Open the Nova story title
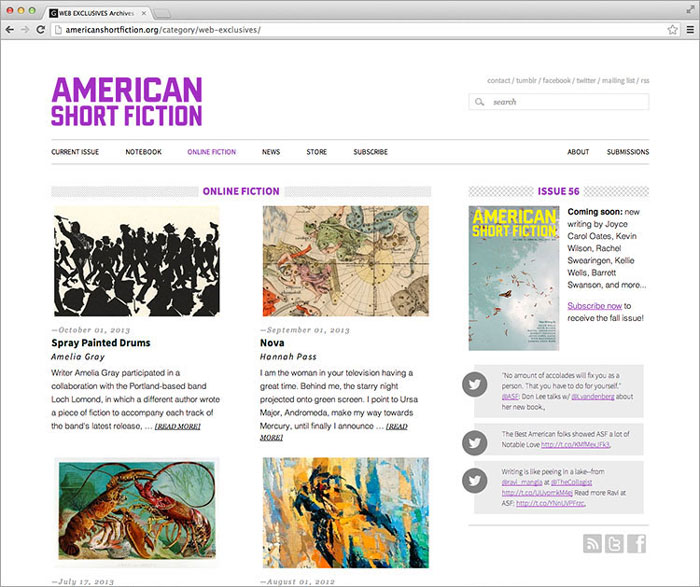Viewport: 700px width, 587px height. click(272, 343)
